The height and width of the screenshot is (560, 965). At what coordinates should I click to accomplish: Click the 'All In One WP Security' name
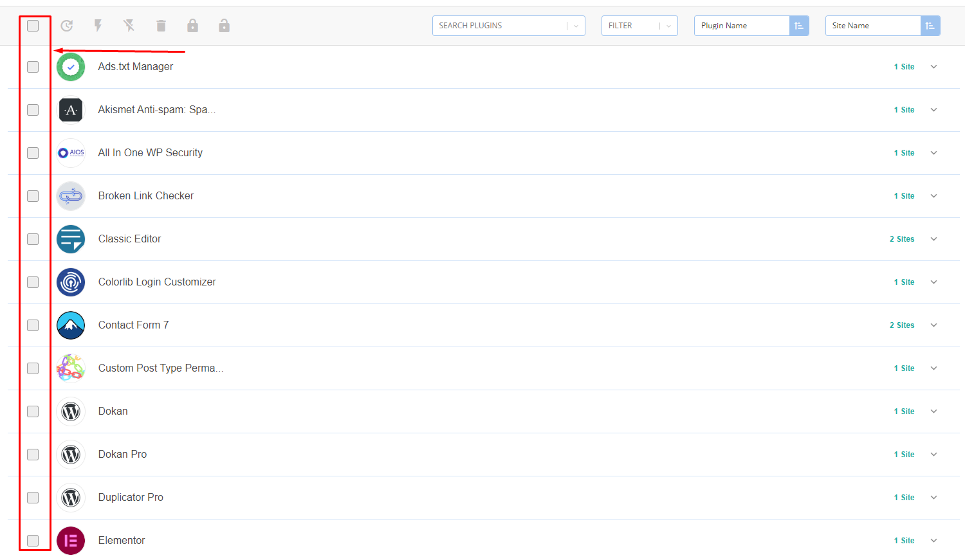click(151, 153)
